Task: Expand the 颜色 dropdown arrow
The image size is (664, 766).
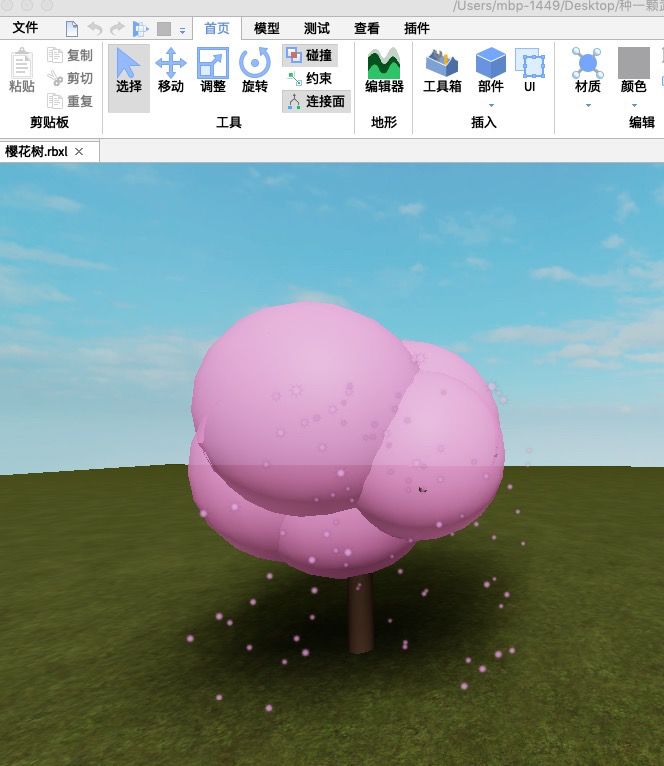Action: (x=634, y=105)
